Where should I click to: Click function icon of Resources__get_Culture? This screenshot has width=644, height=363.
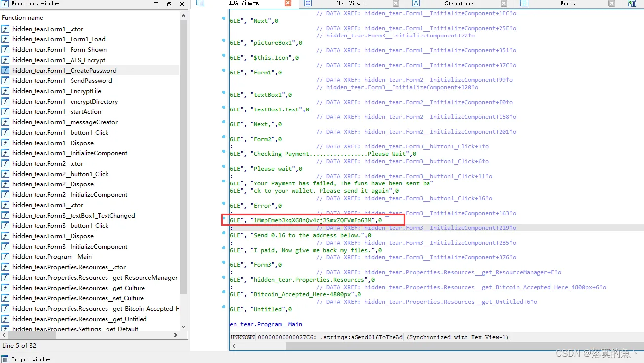pos(5,288)
